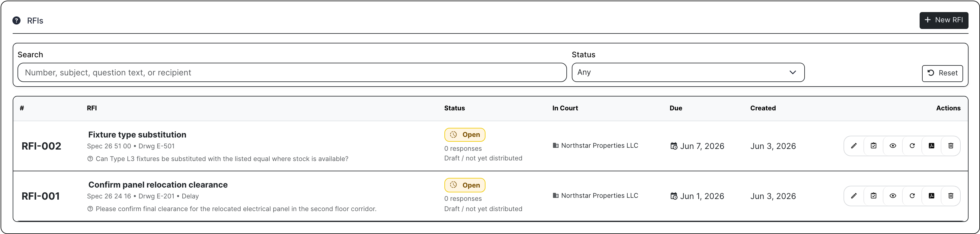The width and height of the screenshot is (980, 234).
Task: Click the 0 responses text under RFI-002's status
Action: pos(463,149)
